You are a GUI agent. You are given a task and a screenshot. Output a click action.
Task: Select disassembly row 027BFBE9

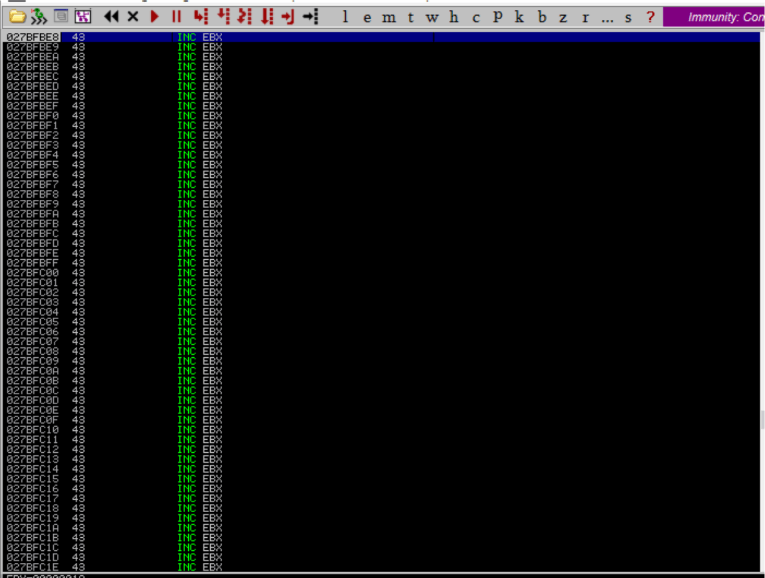point(382,47)
